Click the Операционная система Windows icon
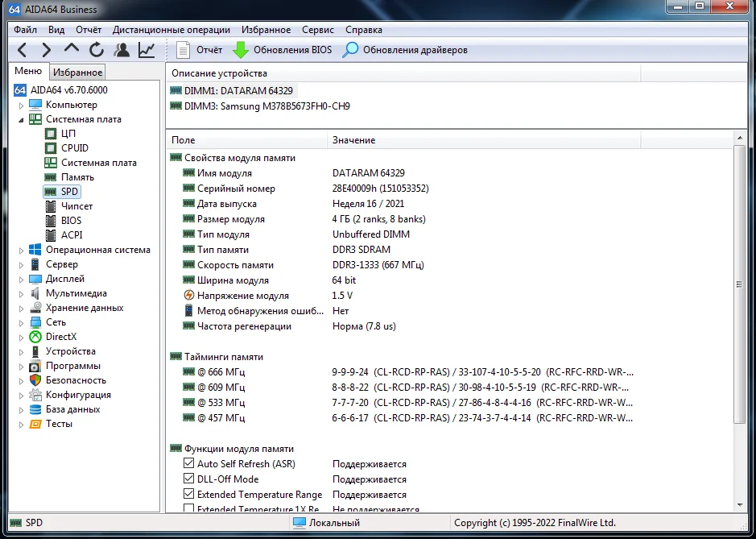 35,250
